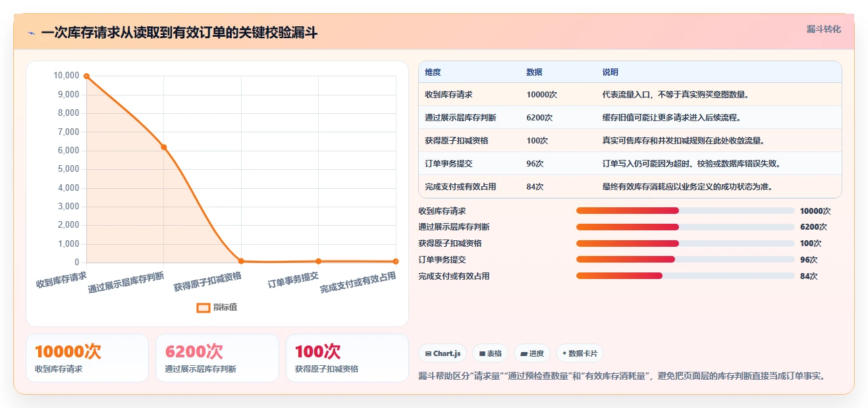Click the page title 一次库存请求从读取到有效订单的关键校验漏斗
The image size is (868, 408).
tap(179, 33)
